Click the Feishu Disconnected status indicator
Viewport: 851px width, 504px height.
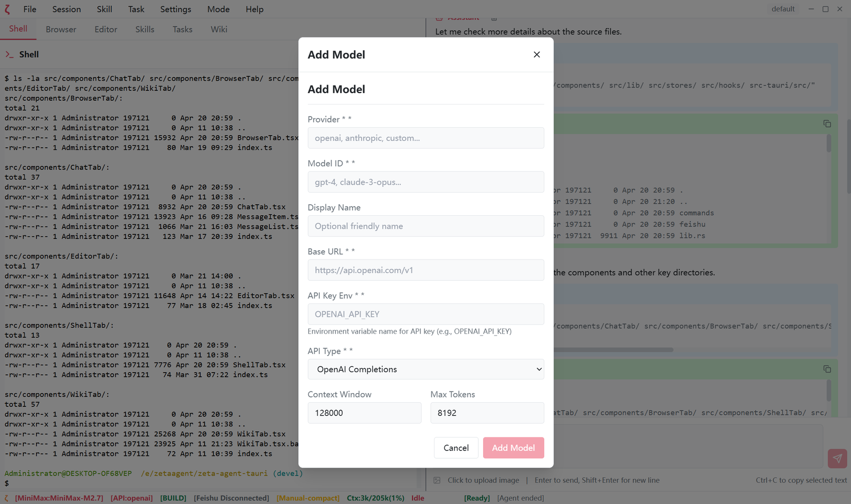point(231,498)
